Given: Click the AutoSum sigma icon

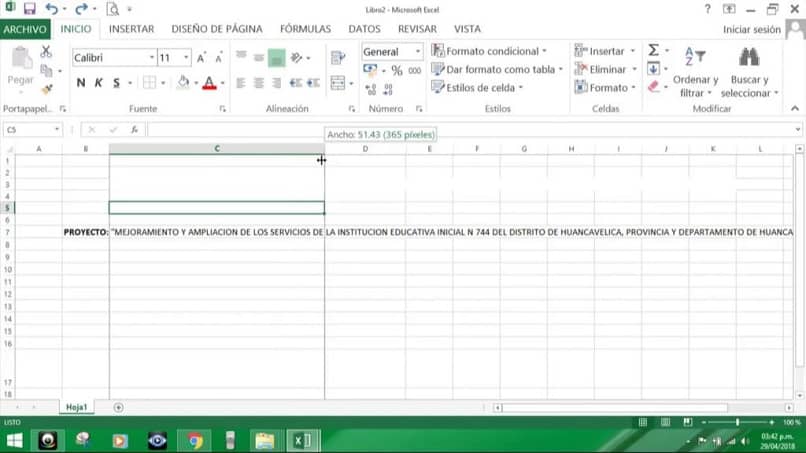Looking at the screenshot, I should click(653, 50).
